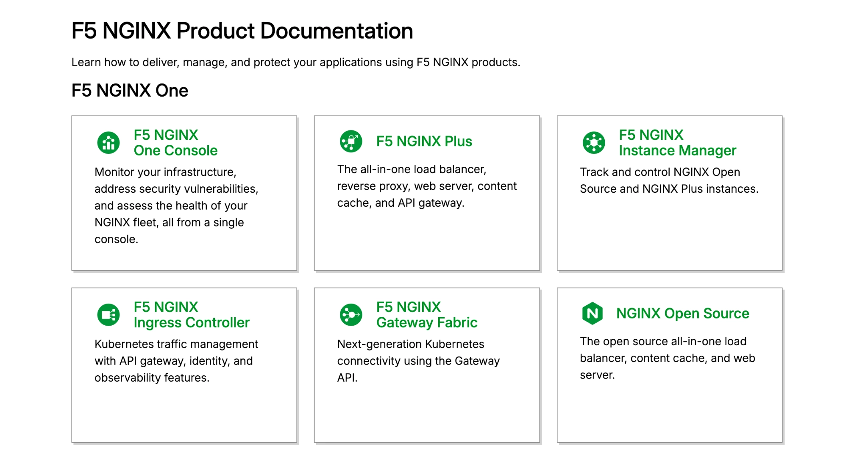Viewport: 868px width, 454px height.
Task: Open the NGINX Open Source link
Action: 683,313
